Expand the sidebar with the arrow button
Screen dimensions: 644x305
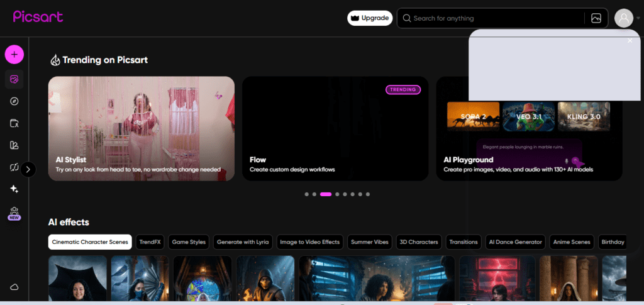pos(28,169)
